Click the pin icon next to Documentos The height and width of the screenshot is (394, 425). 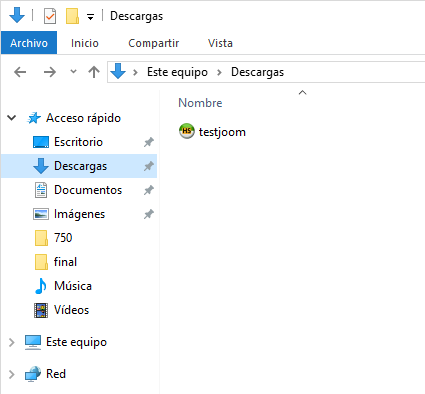coord(149,190)
